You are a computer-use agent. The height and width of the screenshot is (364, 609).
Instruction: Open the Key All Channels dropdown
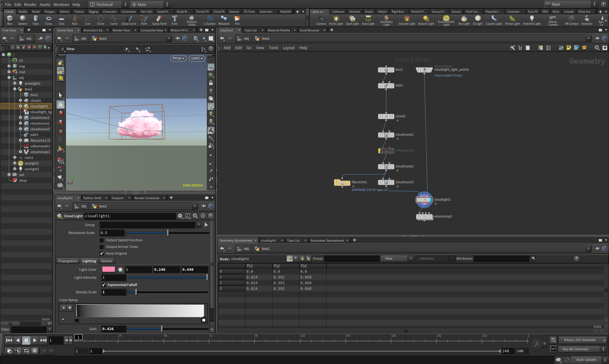point(582,349)
